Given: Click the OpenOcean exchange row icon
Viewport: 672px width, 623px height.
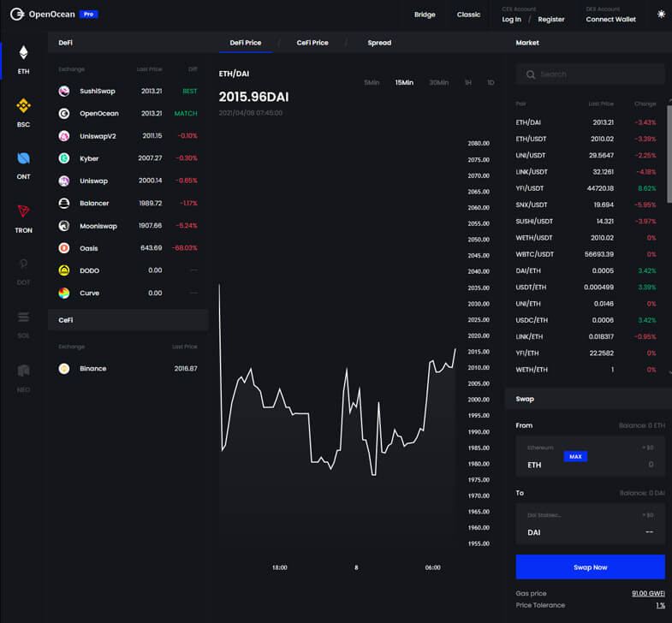Looking at the screenshot, I should click(x=64, y=114).
